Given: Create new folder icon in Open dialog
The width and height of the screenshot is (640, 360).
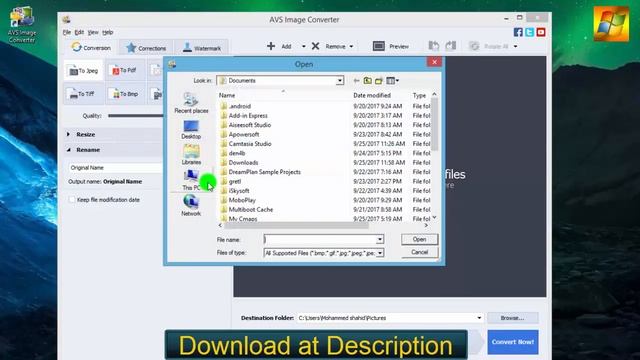Looking at the screenshot, I should (379, 80).
